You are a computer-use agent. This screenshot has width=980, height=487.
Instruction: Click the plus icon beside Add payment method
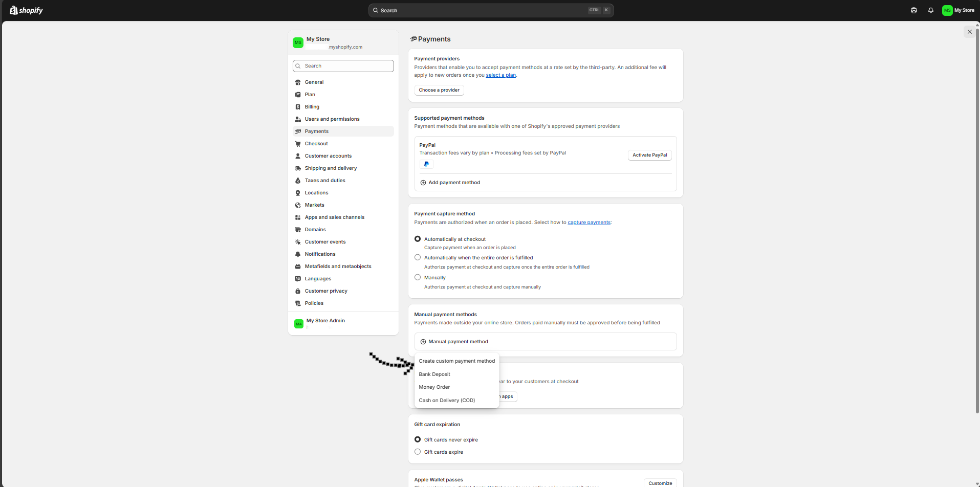(x=423, y=183)
